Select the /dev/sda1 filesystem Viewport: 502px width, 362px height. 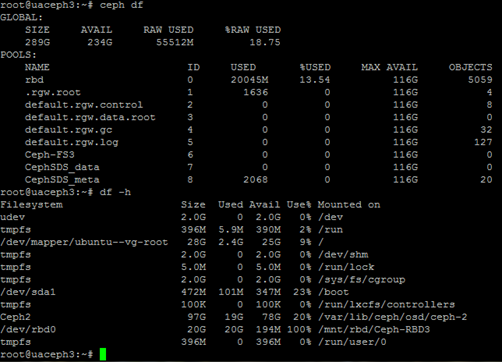coord(28,292)
